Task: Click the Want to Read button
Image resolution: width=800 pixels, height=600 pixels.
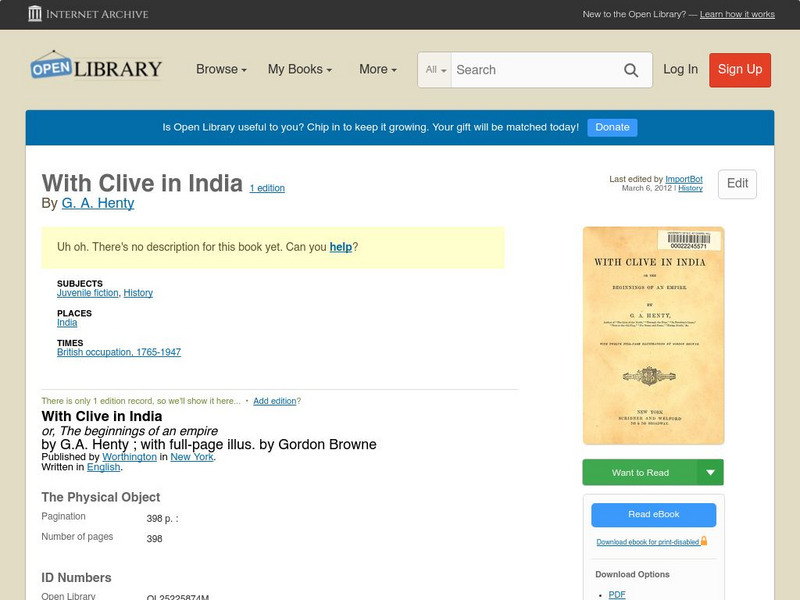Action: (x=640, y=472)
